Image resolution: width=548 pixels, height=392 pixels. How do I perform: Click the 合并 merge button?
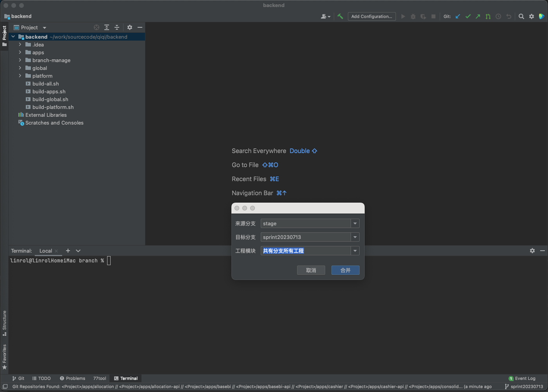coord(346,270)
